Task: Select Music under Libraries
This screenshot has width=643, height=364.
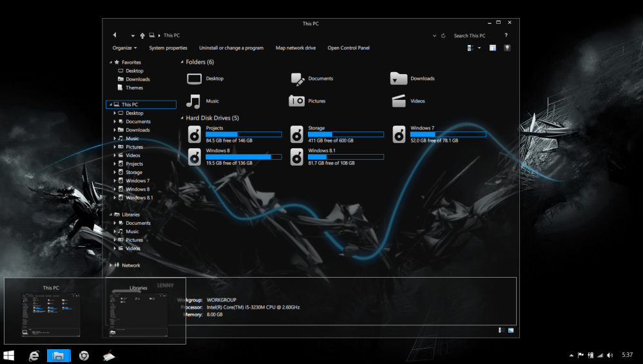Action: [132, 231]
